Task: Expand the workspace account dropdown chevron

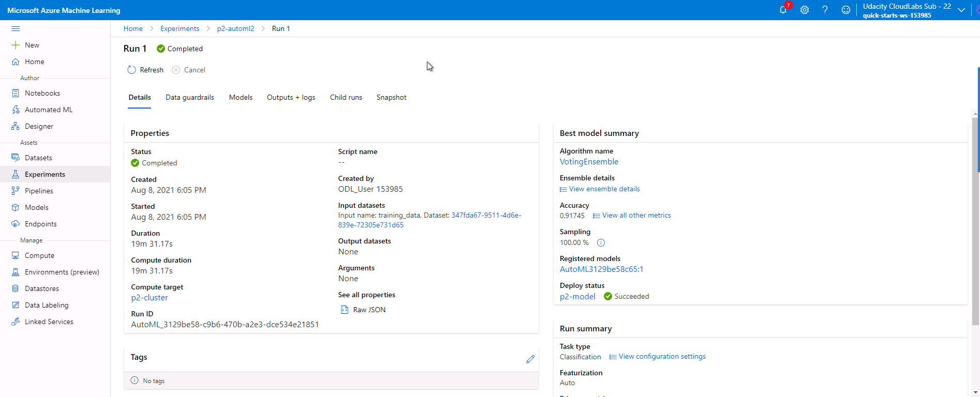Action: (961, 10)
